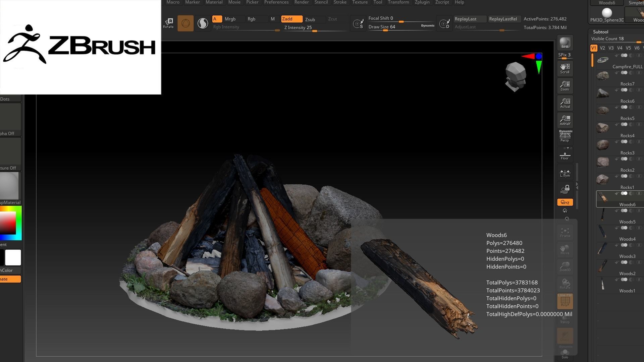The height and width of the screenshot is (362, 644).
Task: Toggle the M material mode
Action: 273,19
